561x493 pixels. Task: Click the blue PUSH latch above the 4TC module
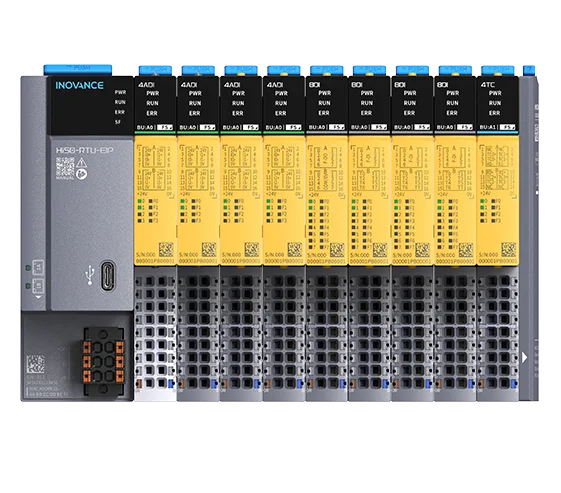pyautogui.click(x=498, y=71)
